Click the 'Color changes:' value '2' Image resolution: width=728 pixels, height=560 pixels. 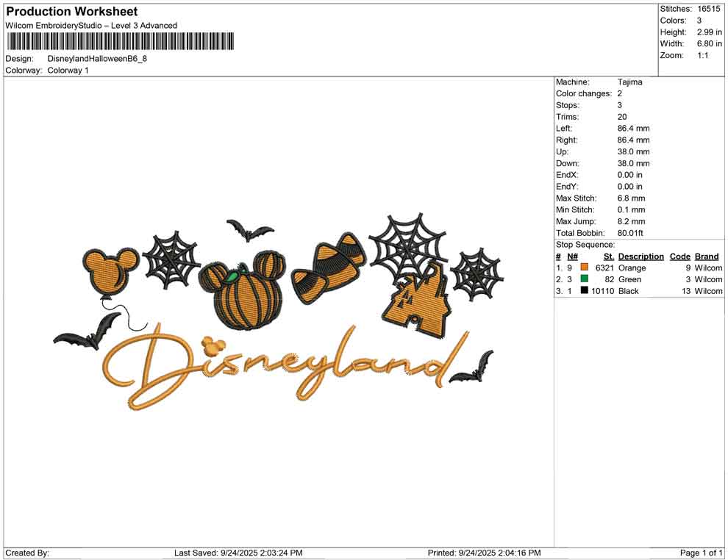click(x=619, y=94)
